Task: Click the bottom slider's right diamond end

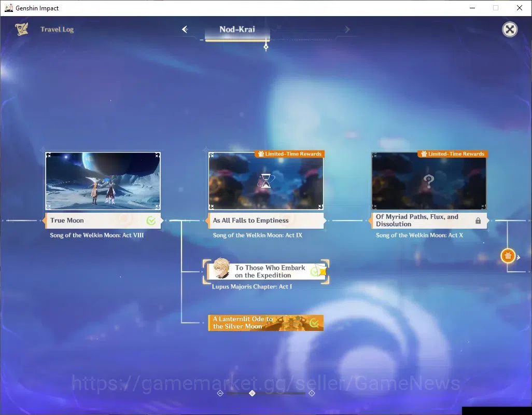Action: pyautogui.click(x=312, y=393)
